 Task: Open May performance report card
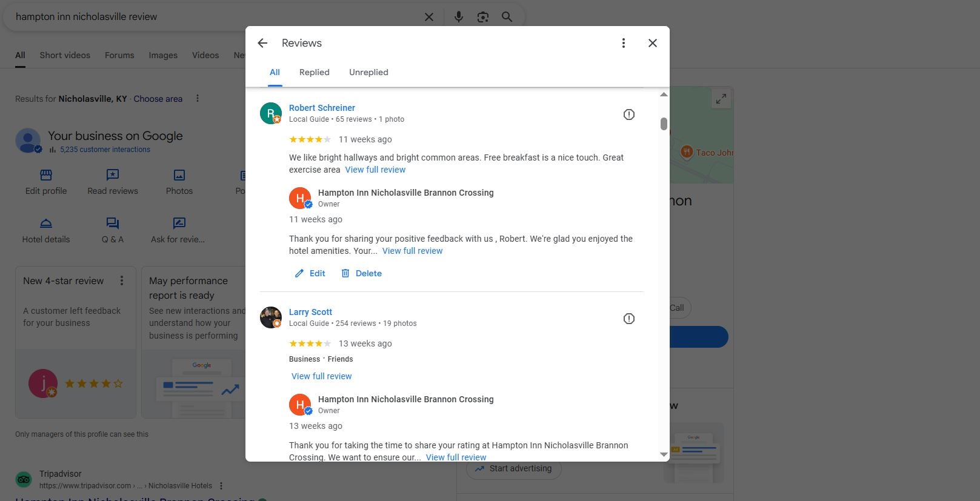pyautogui.click(x=193, y=342)
